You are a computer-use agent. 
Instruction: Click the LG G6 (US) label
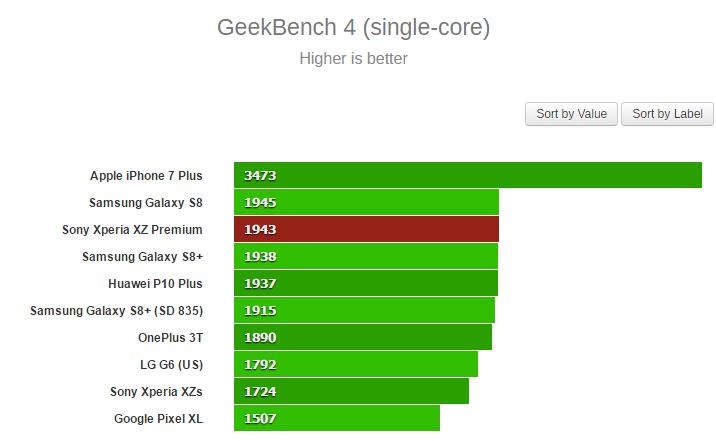coord(171,364)
